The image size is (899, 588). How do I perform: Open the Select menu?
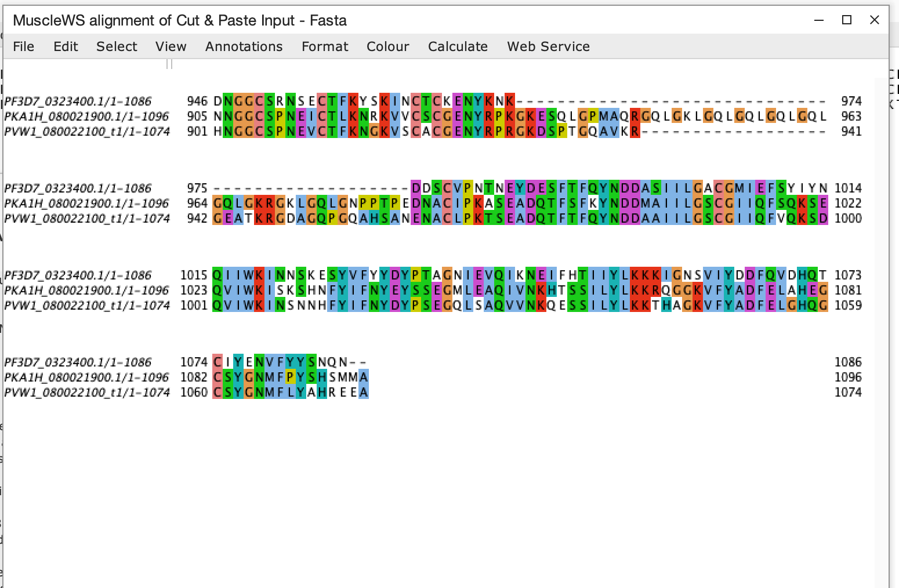[x=117, y=46]
